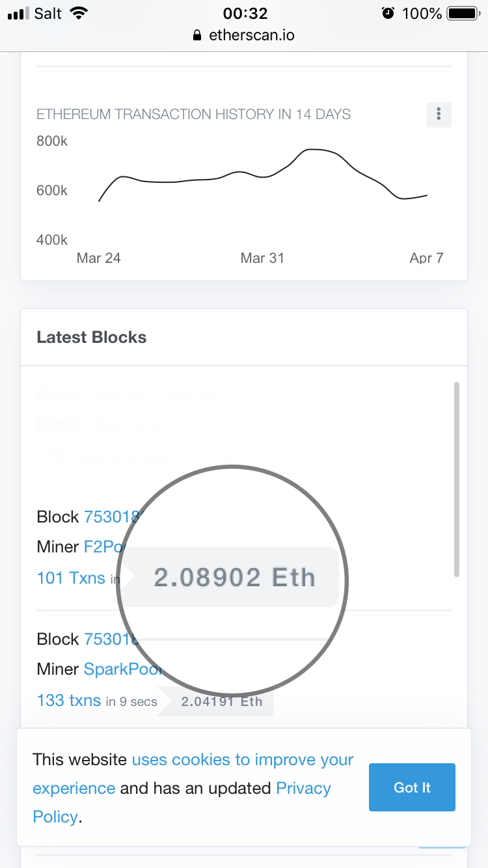This screenshot has height=868, width=488.
Task: Click the magnified 2.08902 Eth reward badge
Action: pyautogui.click(x=234, y=577)
